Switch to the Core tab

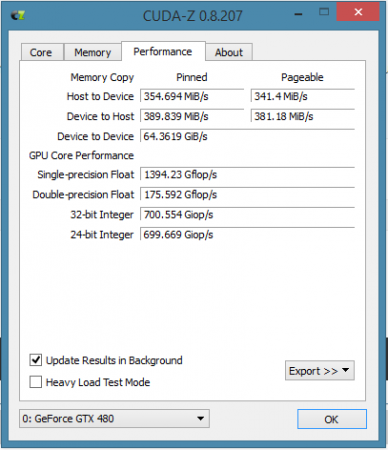(x=42, y=52)
